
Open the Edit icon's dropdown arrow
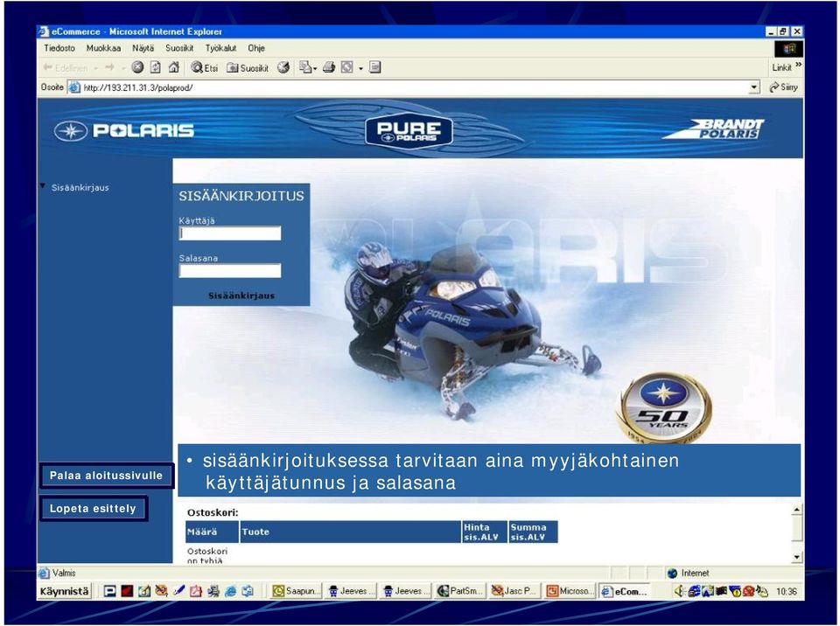click(x=361, y=68)
